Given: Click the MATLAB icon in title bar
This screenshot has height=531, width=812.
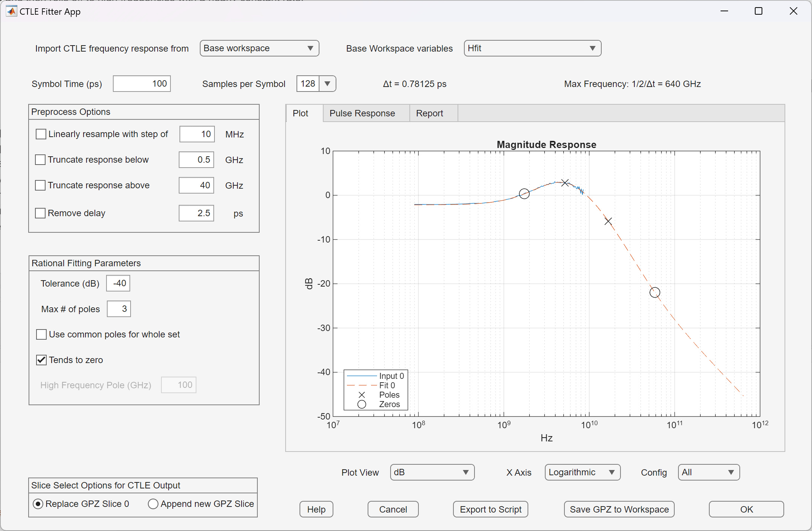Looking at the screenshot, I should click(x=11, y=11).
